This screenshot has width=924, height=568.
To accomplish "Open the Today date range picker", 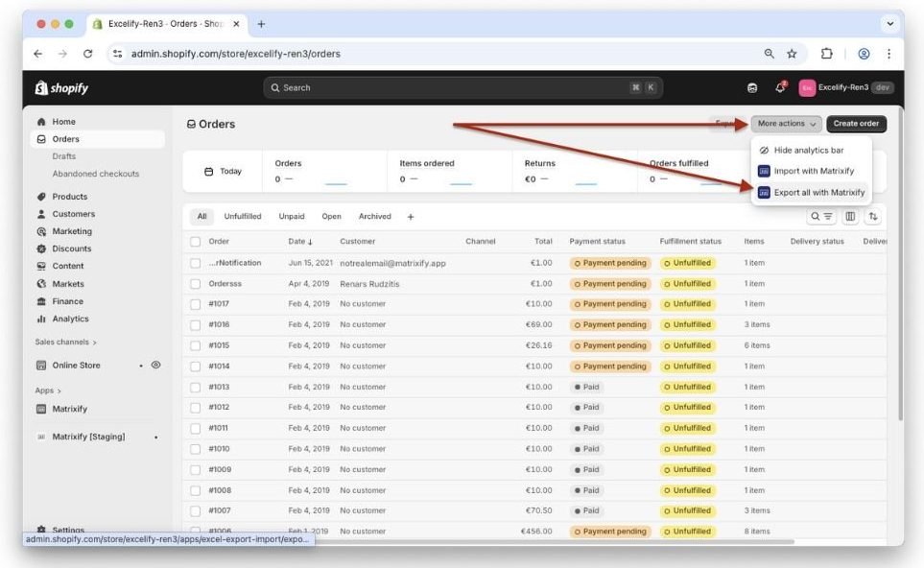I will [x=223, y=172].
